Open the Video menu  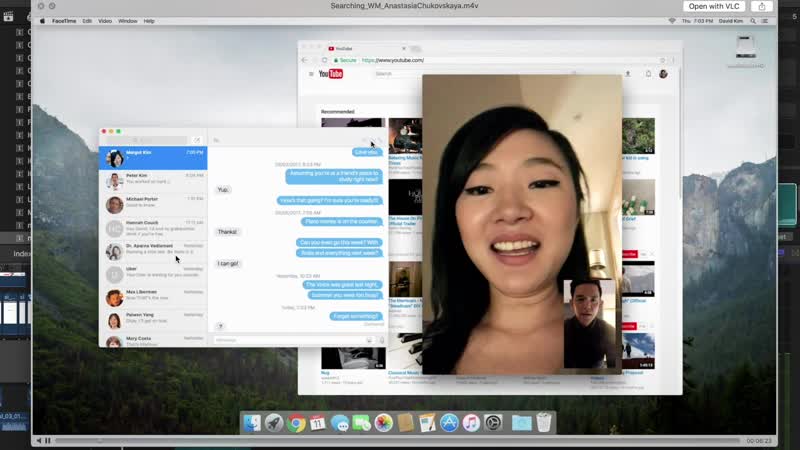(105, 21)
